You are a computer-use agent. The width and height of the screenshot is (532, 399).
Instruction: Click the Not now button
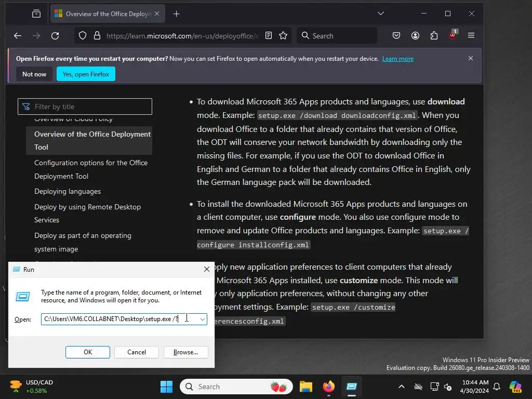coord(34,74)
